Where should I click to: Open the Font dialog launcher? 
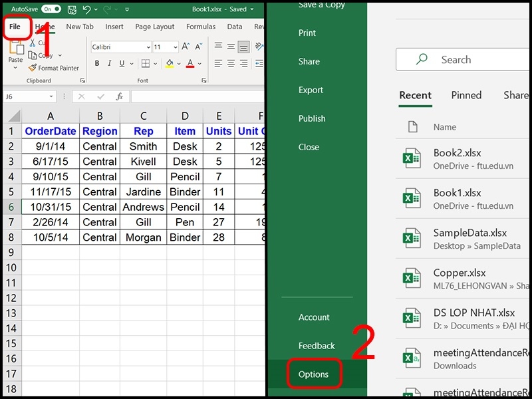(x=204, y=80)
